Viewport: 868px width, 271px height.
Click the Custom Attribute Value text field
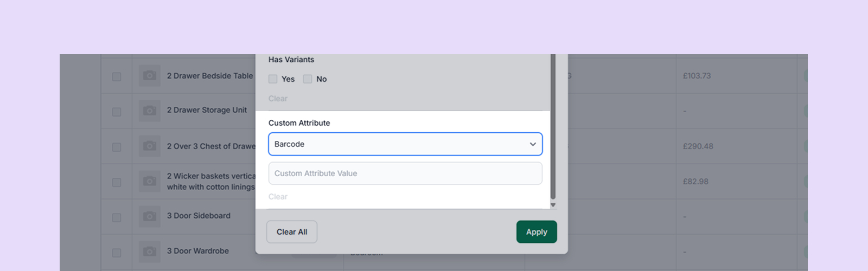(x=405, y=173)
